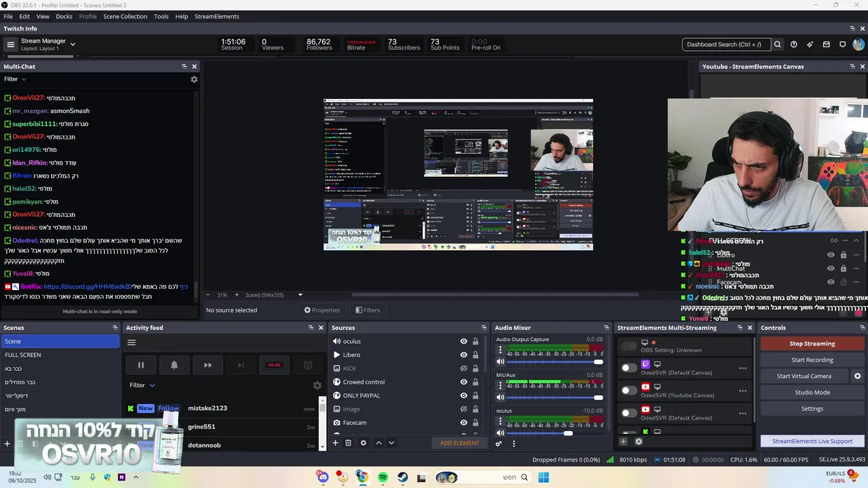Open Twitch dashboard sparkle icon
The image size is (868, 488).
[810, 45]
